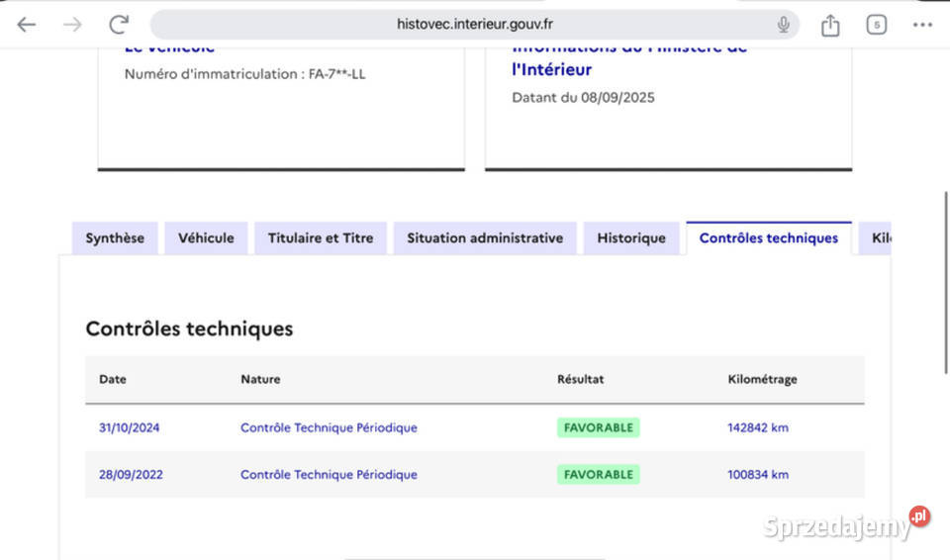Viewport: 950px width, 560px height.
Task: Open the three-dot browser menu
Action: (922, 25)
